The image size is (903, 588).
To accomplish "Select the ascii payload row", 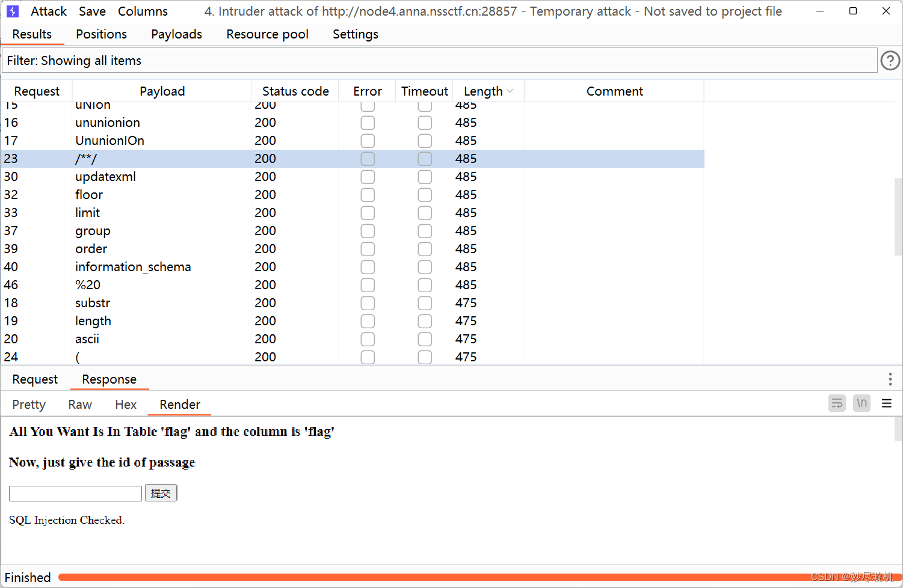I will click(x=353, y=339).
